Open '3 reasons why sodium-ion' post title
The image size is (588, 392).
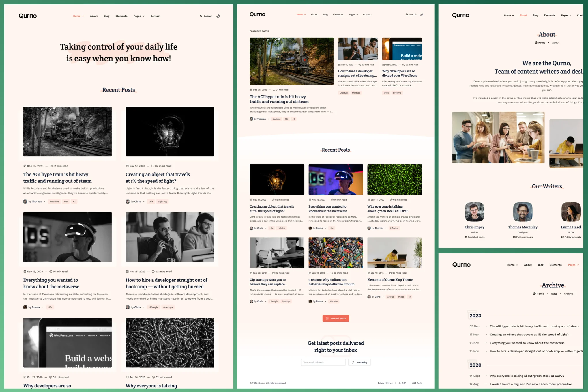(332, 282)
